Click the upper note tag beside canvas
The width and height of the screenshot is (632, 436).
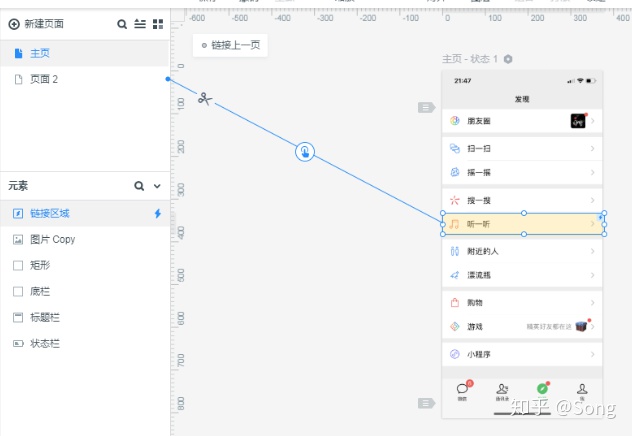click(x=426, y=108)
